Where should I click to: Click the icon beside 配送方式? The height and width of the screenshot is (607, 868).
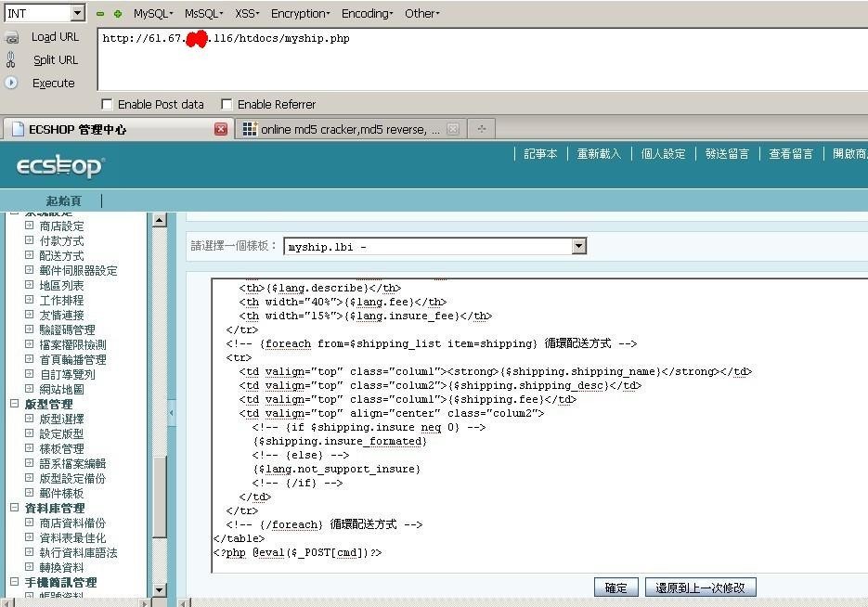coord(30,255)
